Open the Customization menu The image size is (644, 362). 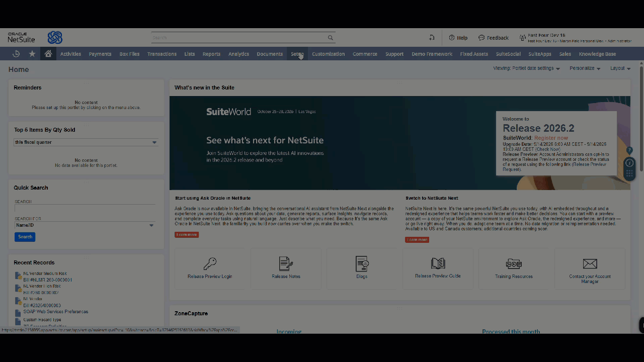[328, 54]
